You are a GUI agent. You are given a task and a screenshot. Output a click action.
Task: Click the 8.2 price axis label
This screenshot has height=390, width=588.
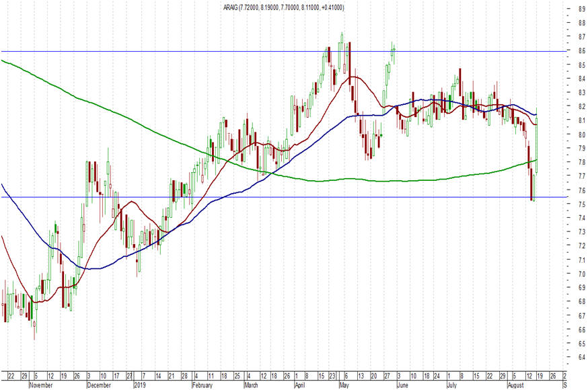point(582,106)
